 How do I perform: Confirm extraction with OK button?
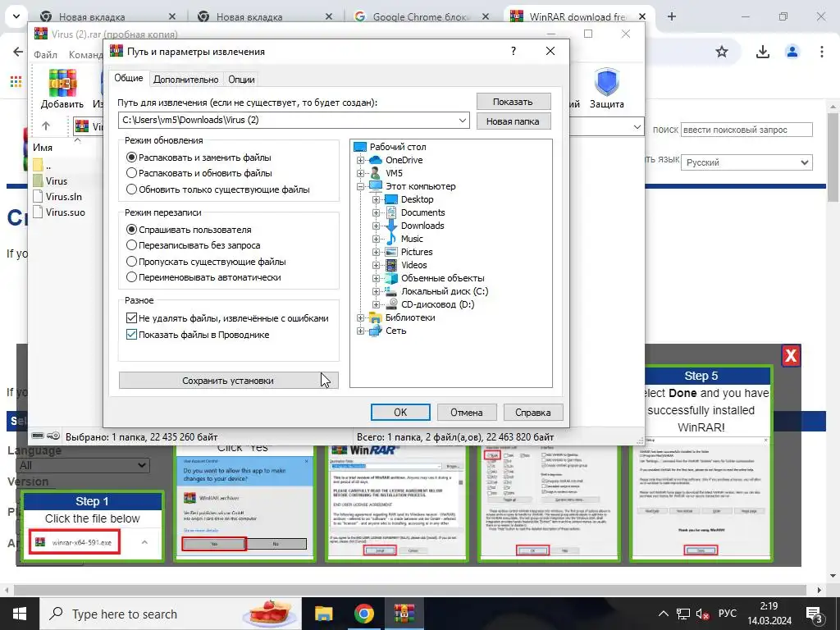pos(400,412)
